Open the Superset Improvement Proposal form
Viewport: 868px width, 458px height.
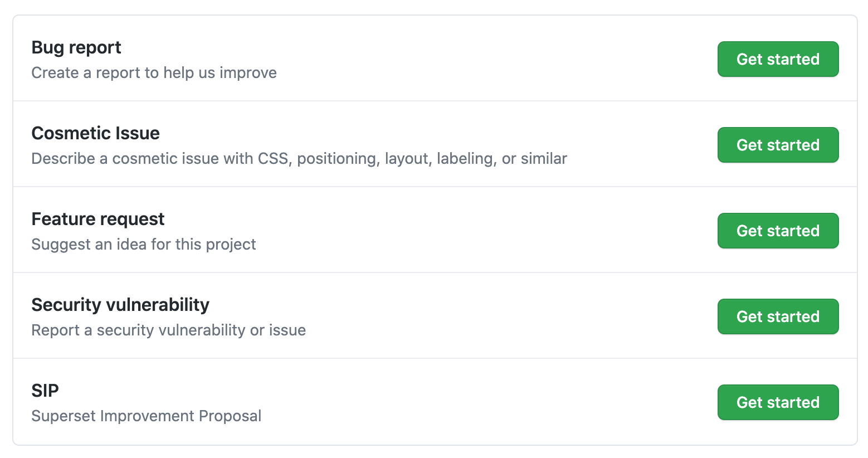(x=778, y=402)
